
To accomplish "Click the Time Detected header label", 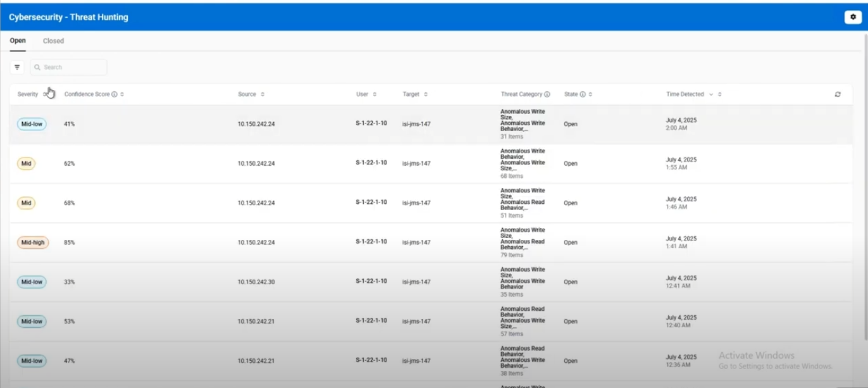I will pos(685,94).
